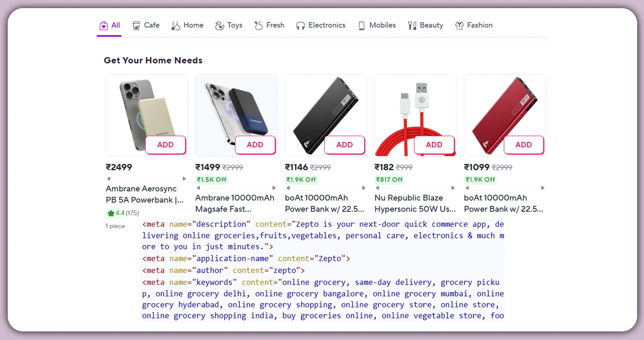
Task: Click the left arrow beside the boAt product name
Action: click(289, 187)
